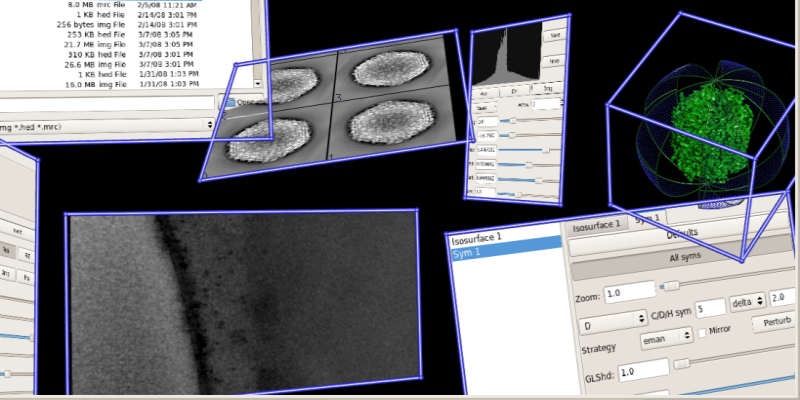
Task: Click the GLShd value field showing 1.0
Action: [x=644, y=370]
